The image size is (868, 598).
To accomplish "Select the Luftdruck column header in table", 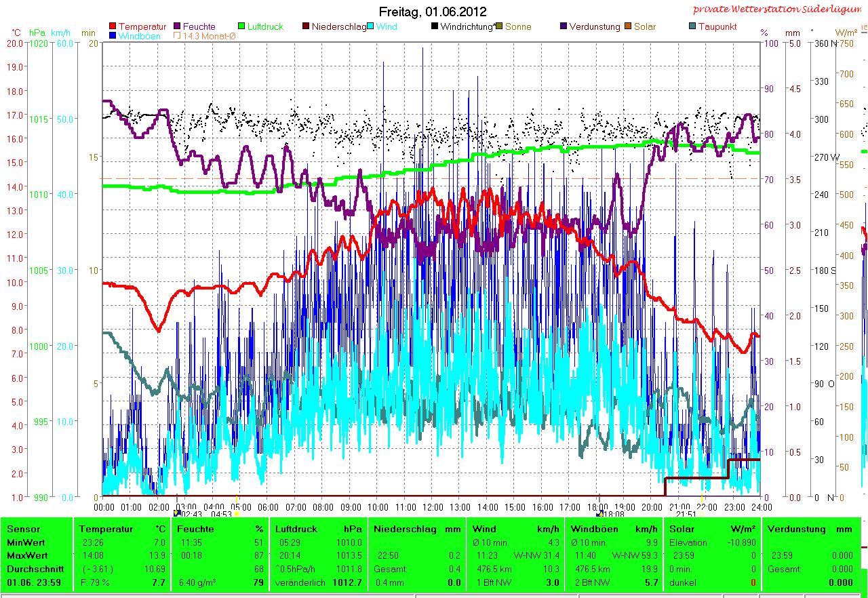I will pyautogui.click(x=293, y=529).
